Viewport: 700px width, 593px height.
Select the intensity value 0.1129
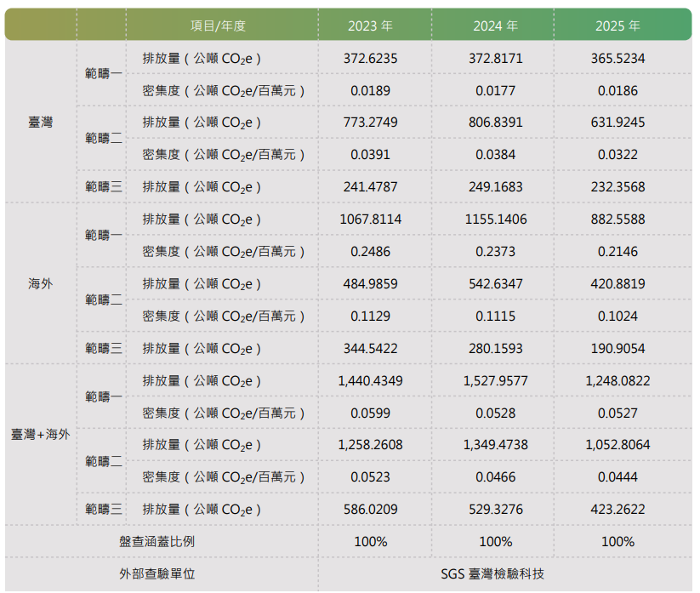(370, 316)
